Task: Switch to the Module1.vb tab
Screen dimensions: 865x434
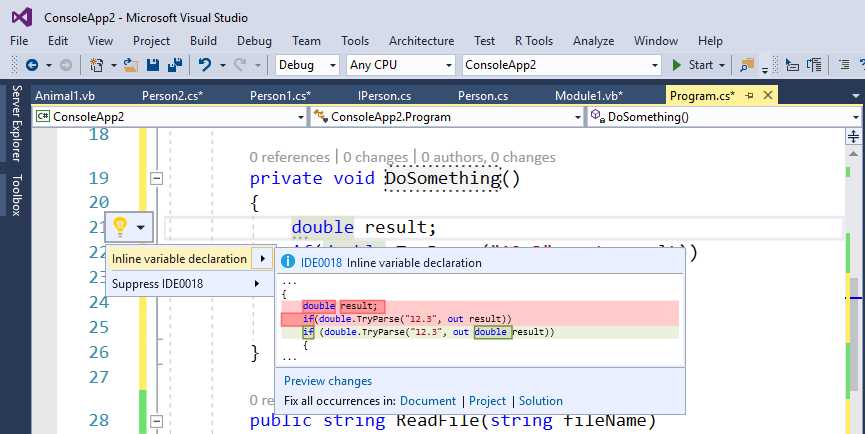Action: tap(589, 96)
